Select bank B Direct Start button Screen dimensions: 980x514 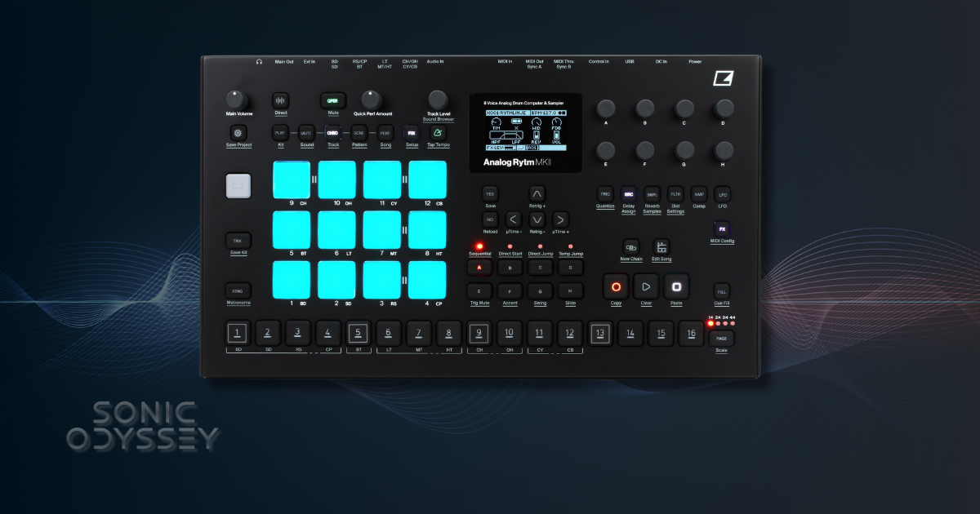point(510,268)
